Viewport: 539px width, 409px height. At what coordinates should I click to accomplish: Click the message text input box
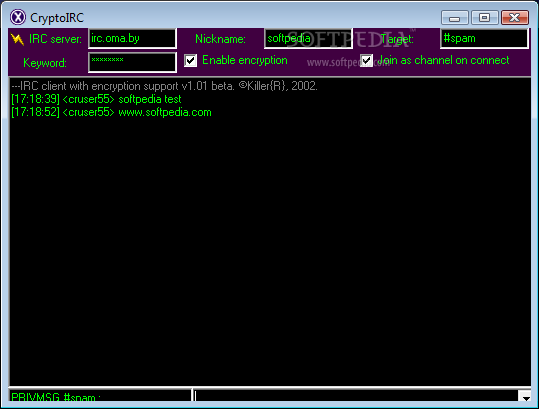pyautogui.click(x=356, y=396)
